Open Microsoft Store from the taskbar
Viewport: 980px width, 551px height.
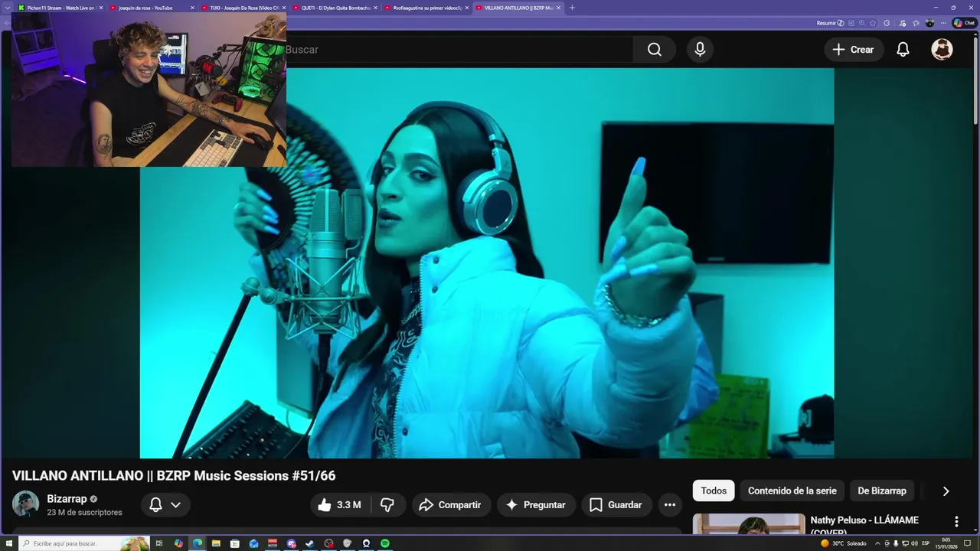pos(234,543)
